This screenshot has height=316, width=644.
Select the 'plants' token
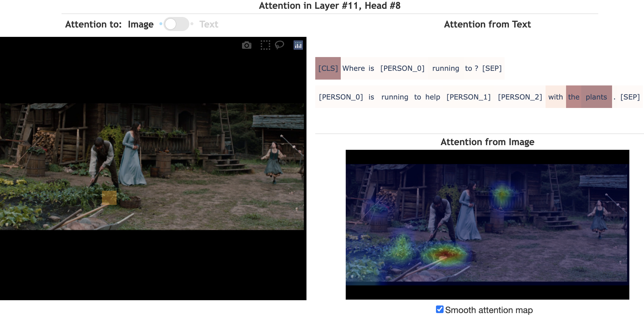coord(596,97)
